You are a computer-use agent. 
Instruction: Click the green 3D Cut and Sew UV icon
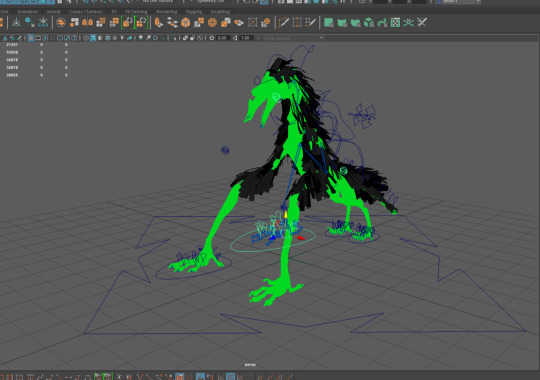[x=408, y=23]
